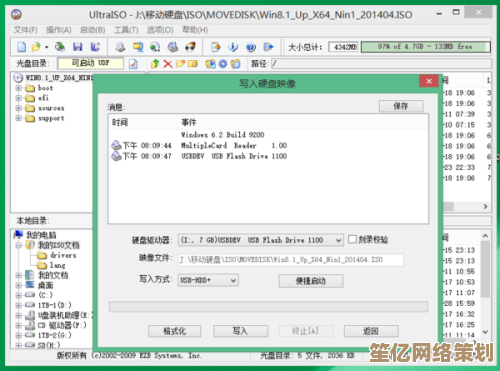This screenshot has width=500, height=371.
Task: Click the Rename icon in disc toolbar
Action: [193, 64]
